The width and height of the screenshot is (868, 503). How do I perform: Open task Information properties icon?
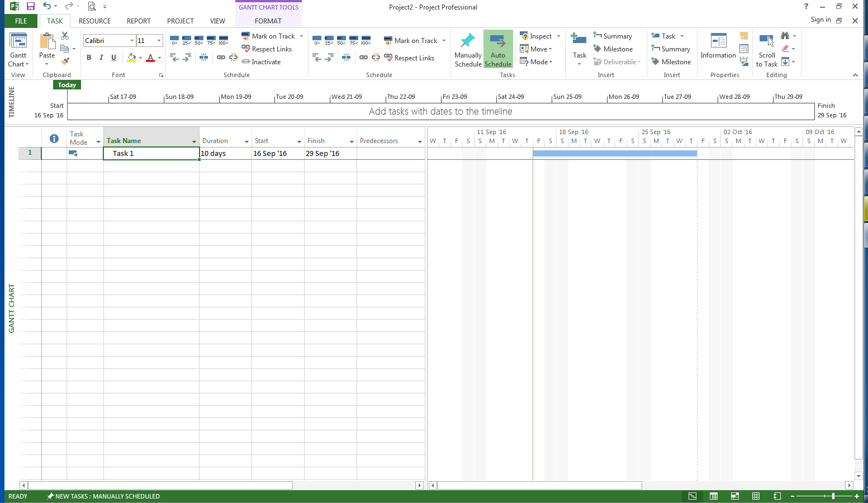(718, 42)
